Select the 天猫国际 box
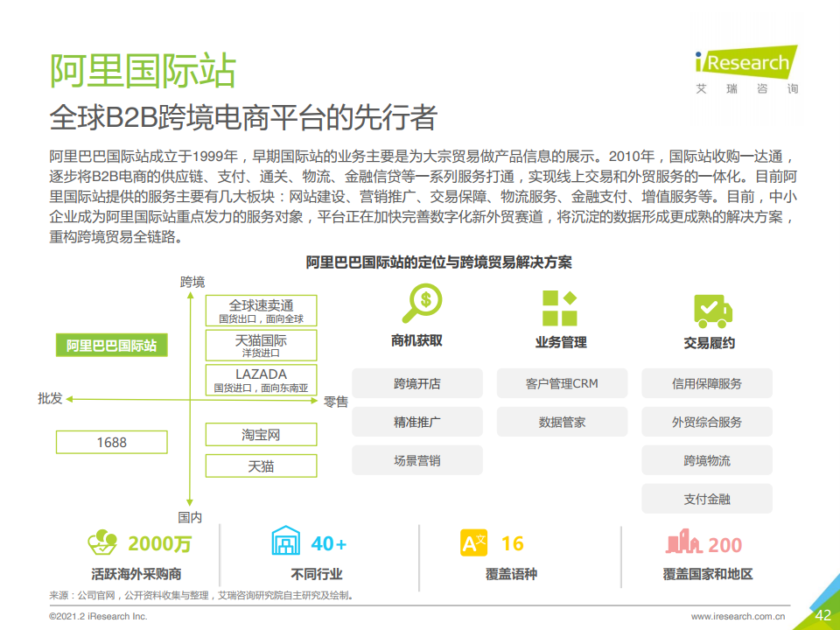840x630 pixels. tap(262, 345)
